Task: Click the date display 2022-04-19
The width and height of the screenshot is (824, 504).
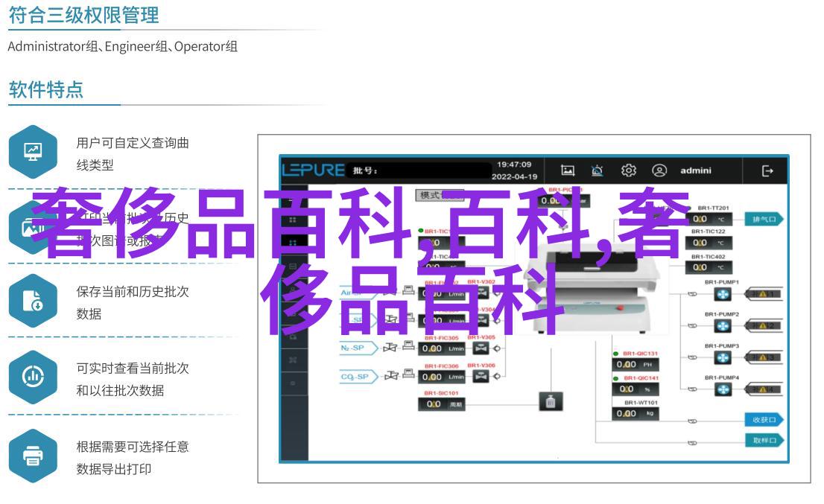Action: pyautogui.click(x=514, y=177)
